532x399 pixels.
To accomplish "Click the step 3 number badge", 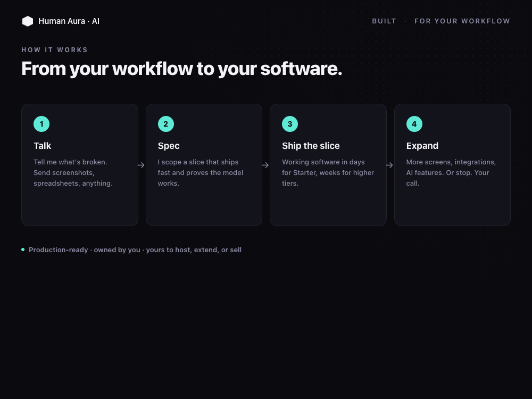I will point(290,124).
